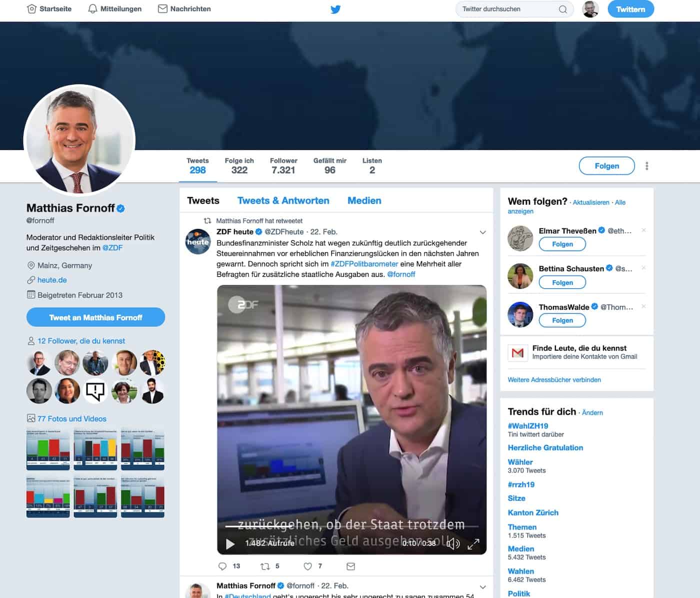Viewport: 700px width, 598px height.
Task: Reply to the ZDF heute tweet
Action: coord(223,566)
